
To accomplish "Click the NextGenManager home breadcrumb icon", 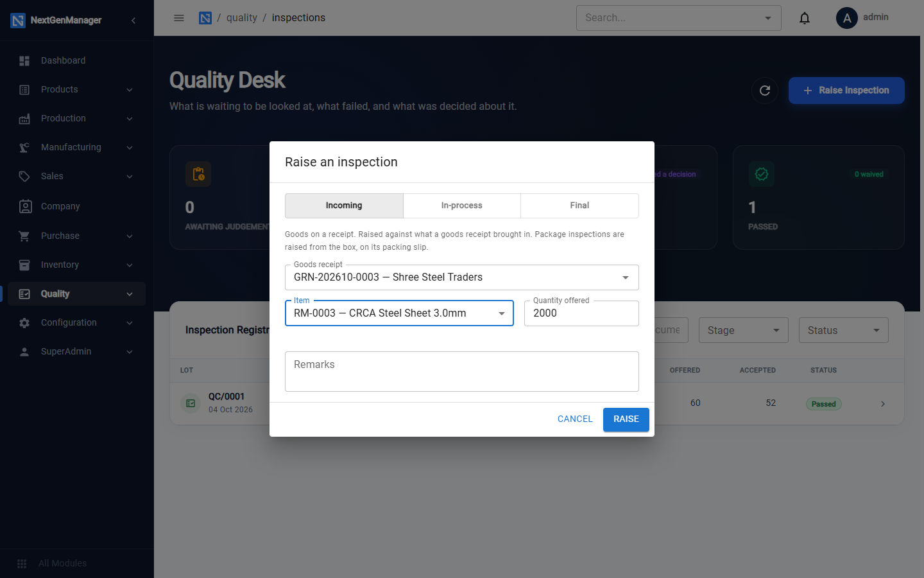I will tap(205, 18).
